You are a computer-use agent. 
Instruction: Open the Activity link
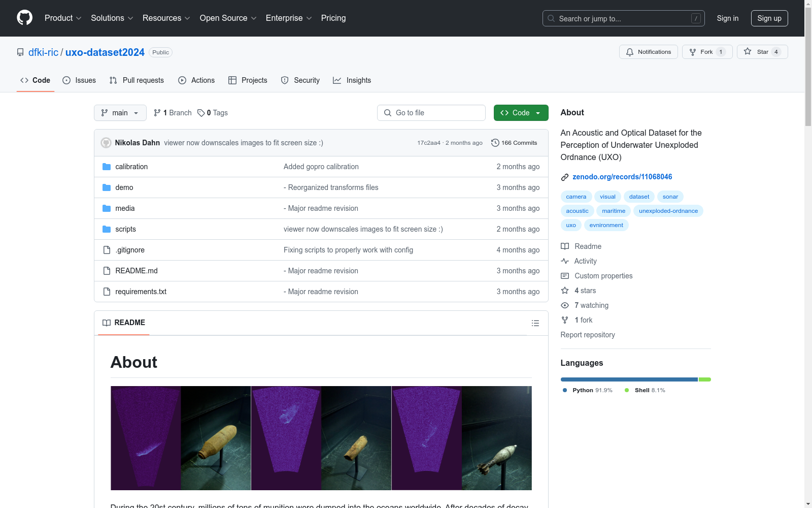pos(579,261)
